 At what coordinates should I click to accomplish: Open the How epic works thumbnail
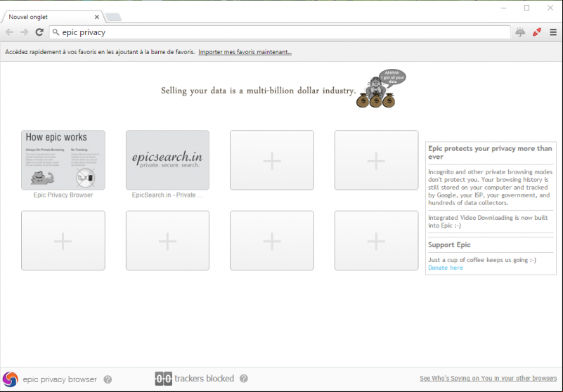(63, 160)
